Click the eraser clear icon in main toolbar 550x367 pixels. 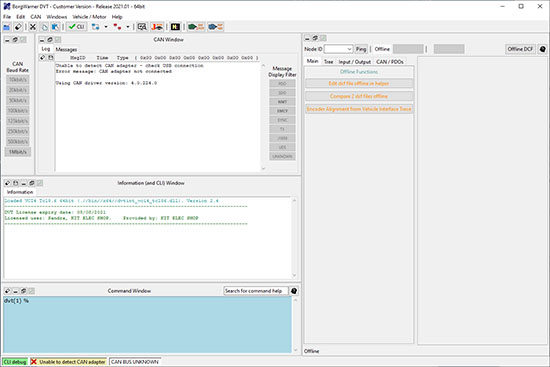[x=18, y=27]
